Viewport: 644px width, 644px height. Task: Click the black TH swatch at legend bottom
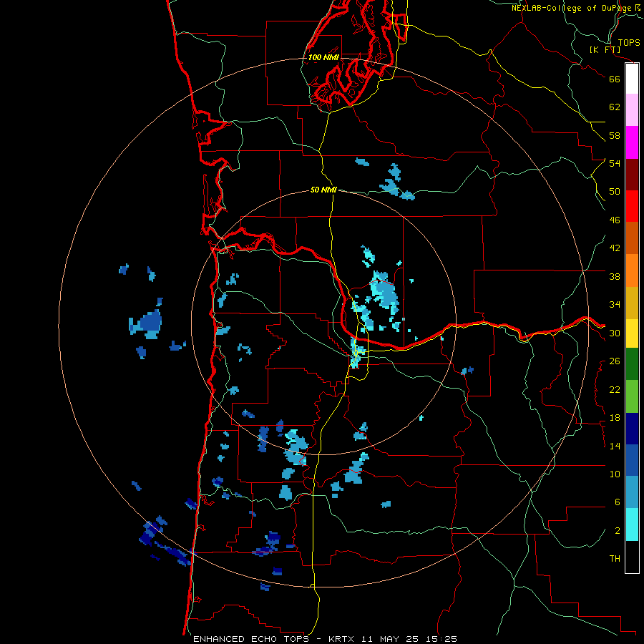pos(632,557)
